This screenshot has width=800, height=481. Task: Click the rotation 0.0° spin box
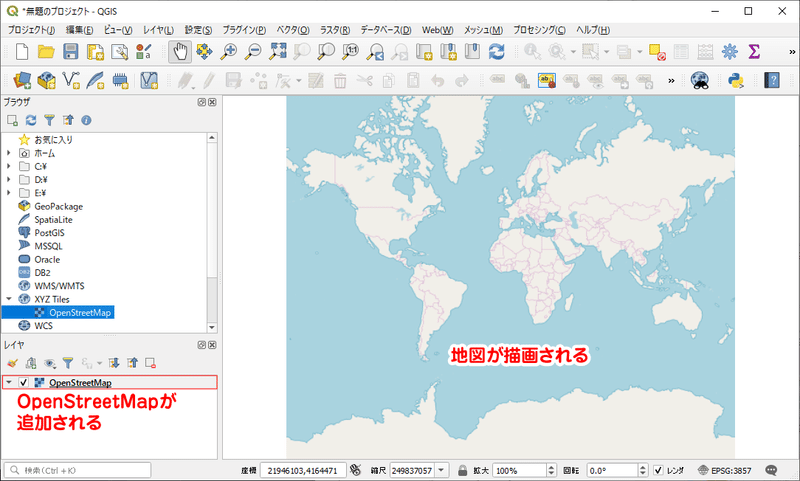point(616,470)
